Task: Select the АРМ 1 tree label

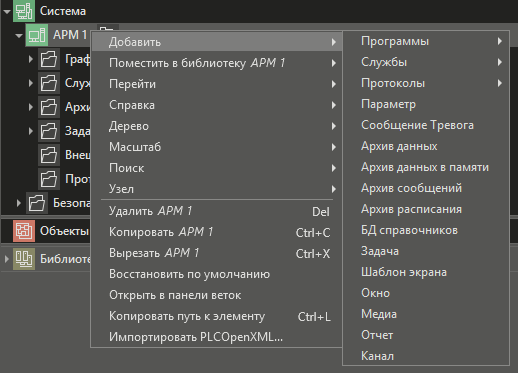Action: (70, 35)
